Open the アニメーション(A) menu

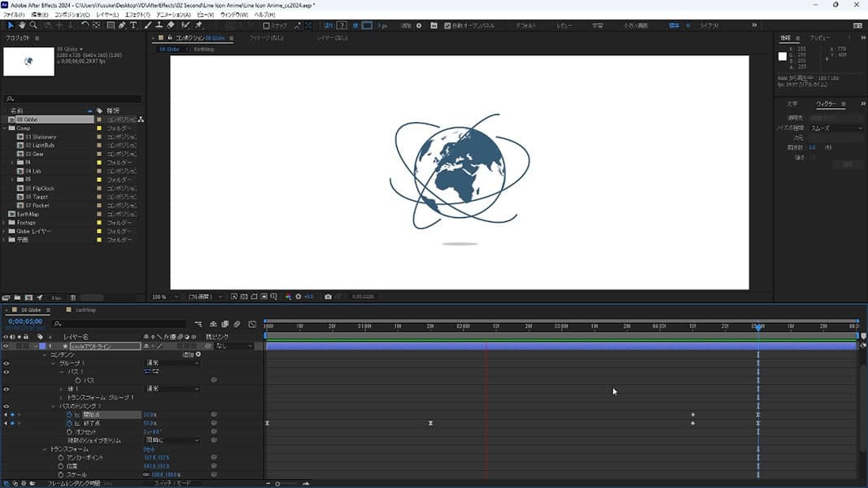(x=173, y=15)
